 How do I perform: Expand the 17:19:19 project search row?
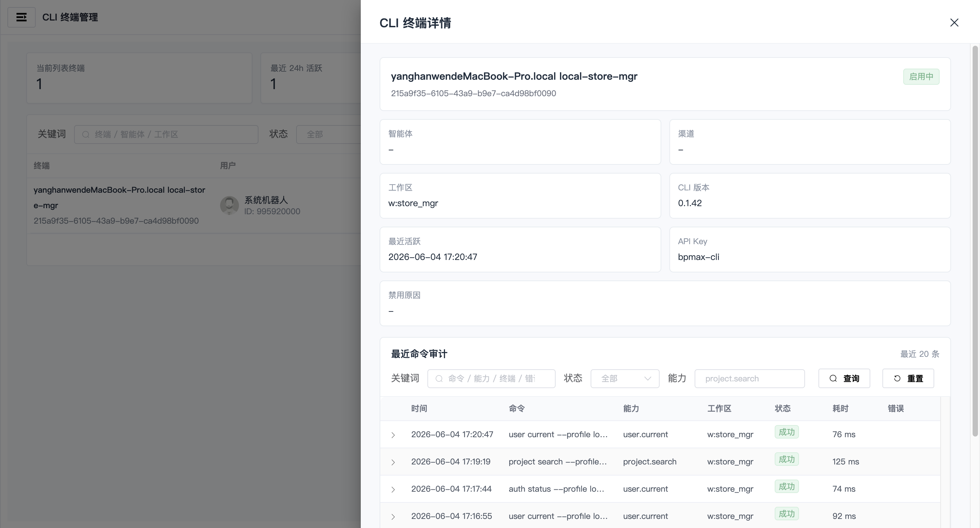393,462
